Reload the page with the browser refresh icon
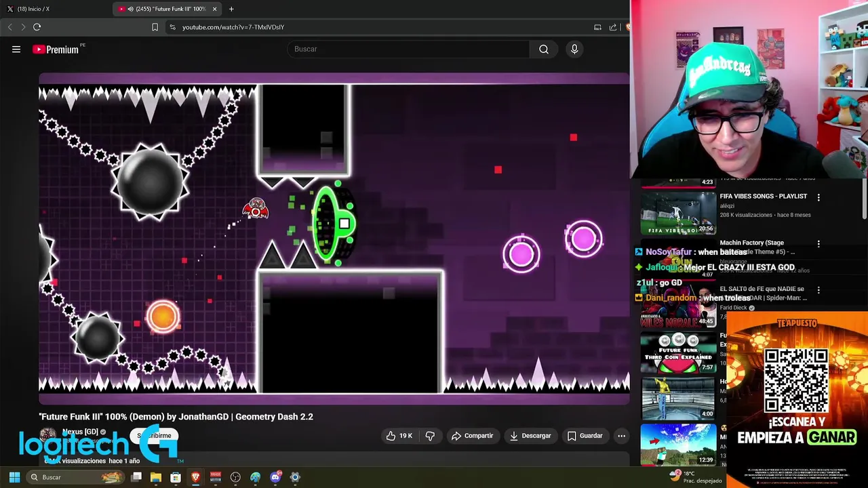The width and height of the screenshot is (868, 488). (37, 27)
